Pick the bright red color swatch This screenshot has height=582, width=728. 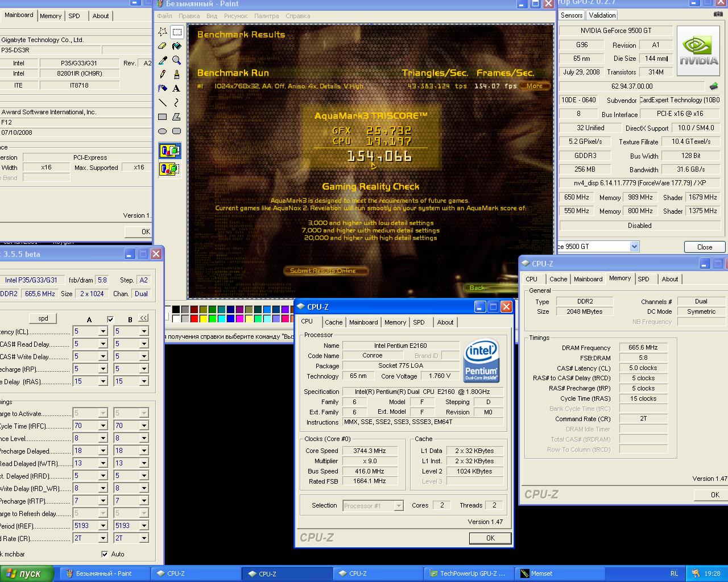(x=194, y=318)
